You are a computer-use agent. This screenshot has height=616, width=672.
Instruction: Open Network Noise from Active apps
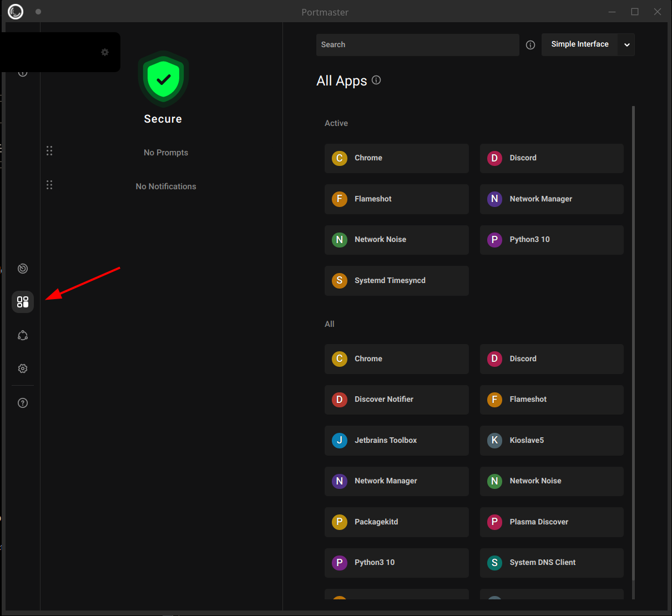[396, 240]
